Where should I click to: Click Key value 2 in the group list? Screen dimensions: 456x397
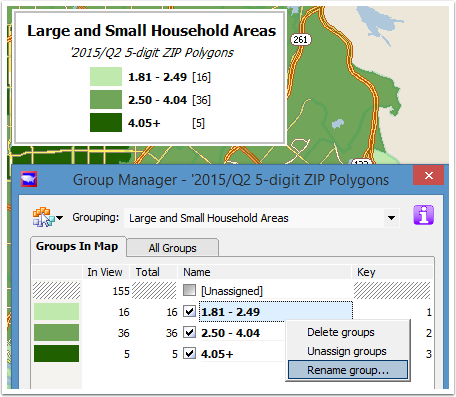tap(429, 333)
